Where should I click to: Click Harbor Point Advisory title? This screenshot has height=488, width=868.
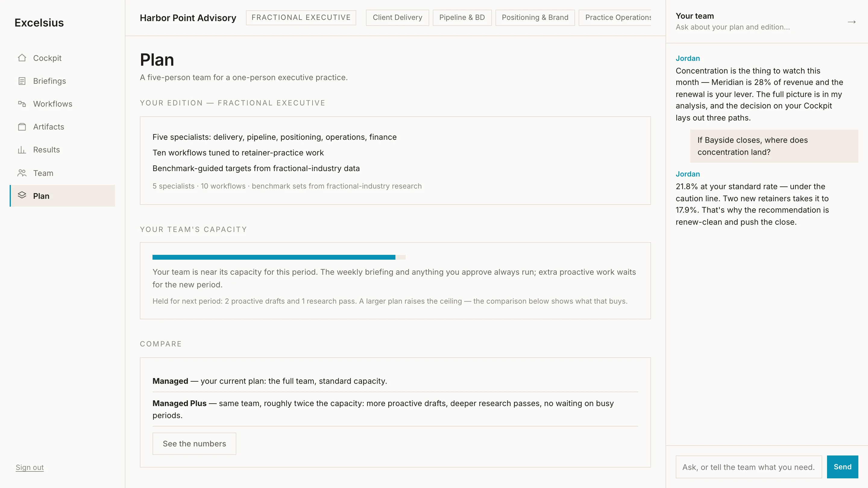point(188,18)
